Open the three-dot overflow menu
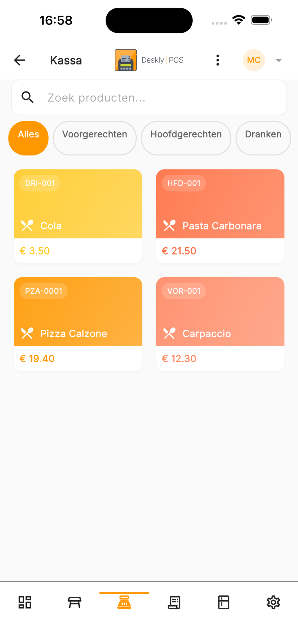 tap(218, 60)
